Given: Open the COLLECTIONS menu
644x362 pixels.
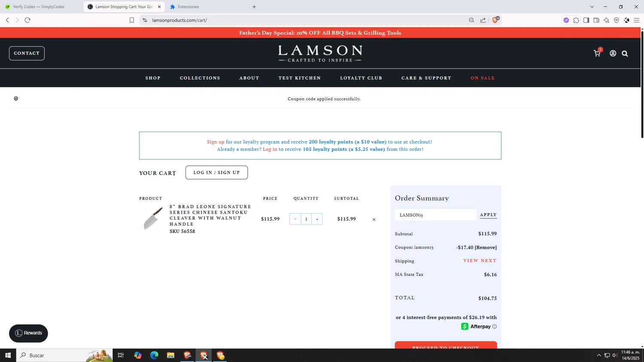Looking at the screenshot, I should (x=200, y=78).
